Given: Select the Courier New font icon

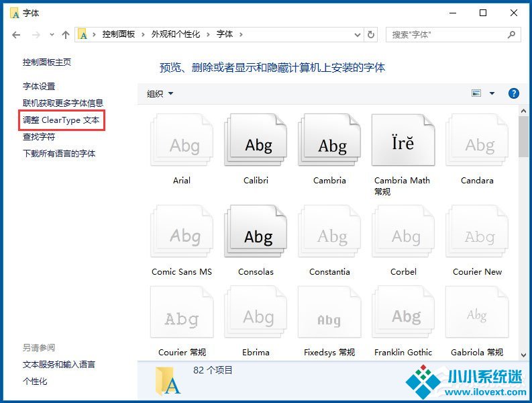Looking at the screenshot, I should click(x=478, y=232).
